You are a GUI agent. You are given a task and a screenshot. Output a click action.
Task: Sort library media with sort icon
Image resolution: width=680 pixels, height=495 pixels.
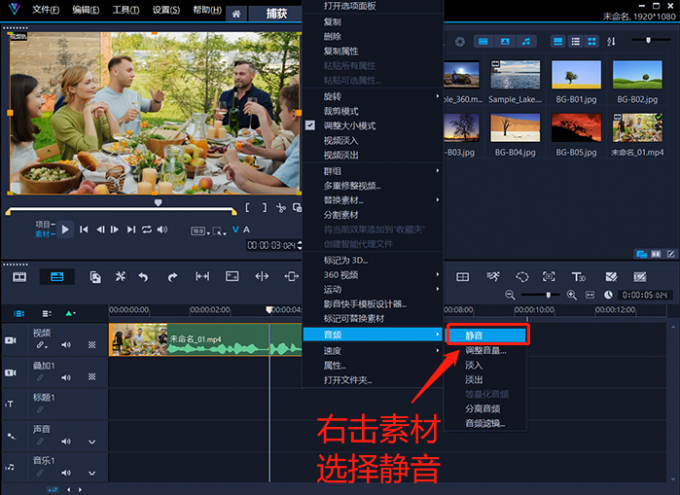611,42
